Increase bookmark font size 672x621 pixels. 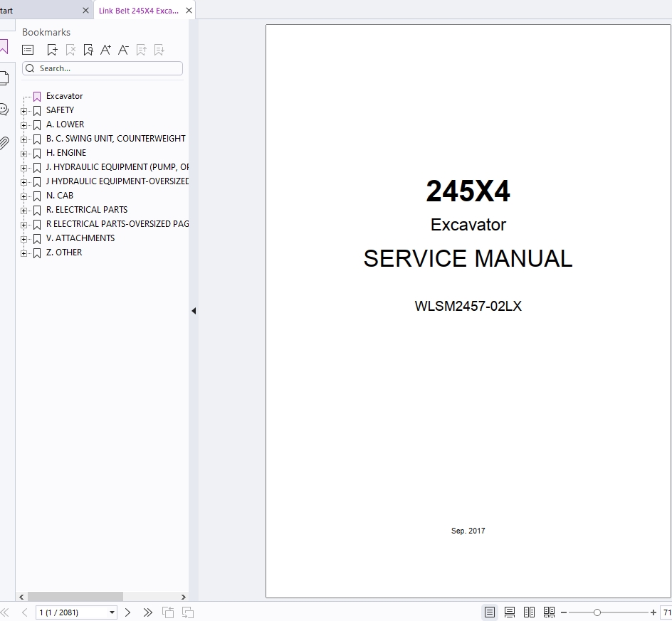[106, 50]
